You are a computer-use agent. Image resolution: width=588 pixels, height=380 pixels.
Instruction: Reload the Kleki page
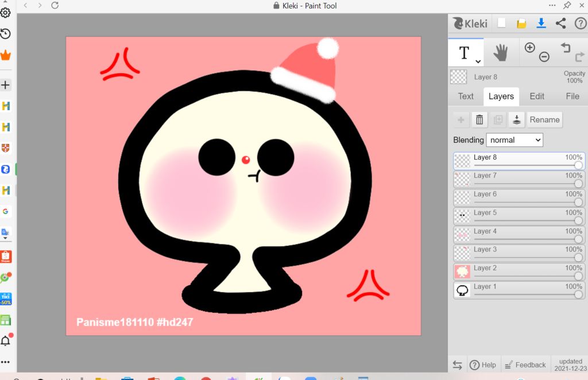pos(55,5)
